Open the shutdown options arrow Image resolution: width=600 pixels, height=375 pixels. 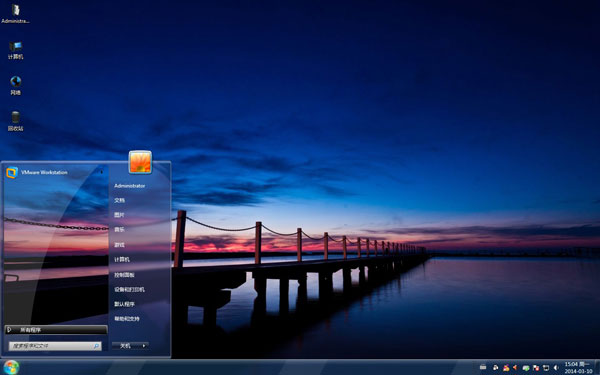pos(144,346)
